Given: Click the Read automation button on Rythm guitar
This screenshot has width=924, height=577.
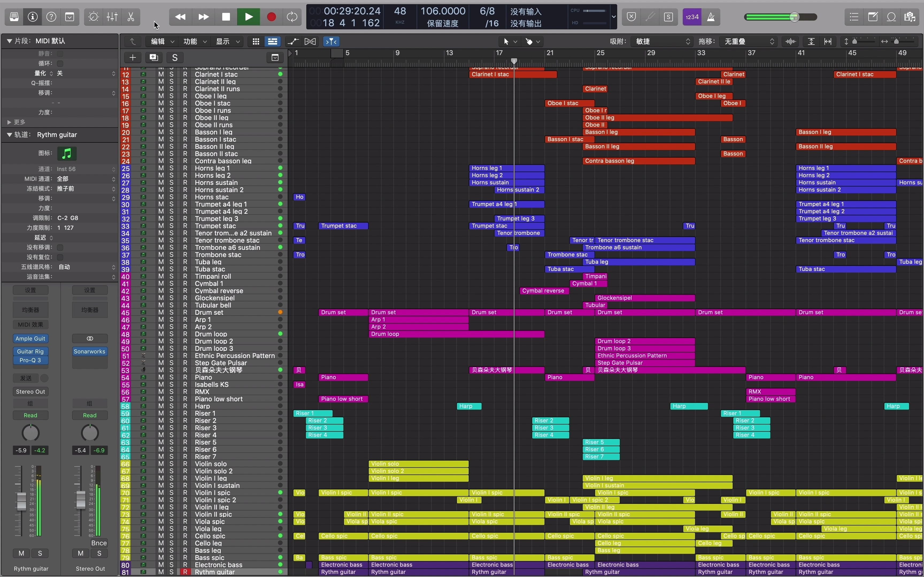Looking at the screenshot, I should tap(30, 415).
